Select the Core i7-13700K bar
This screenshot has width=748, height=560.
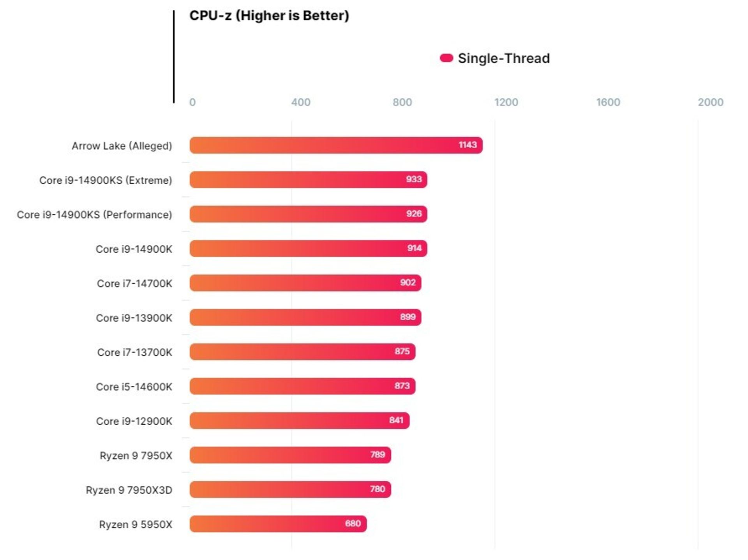tap(302, 352)
